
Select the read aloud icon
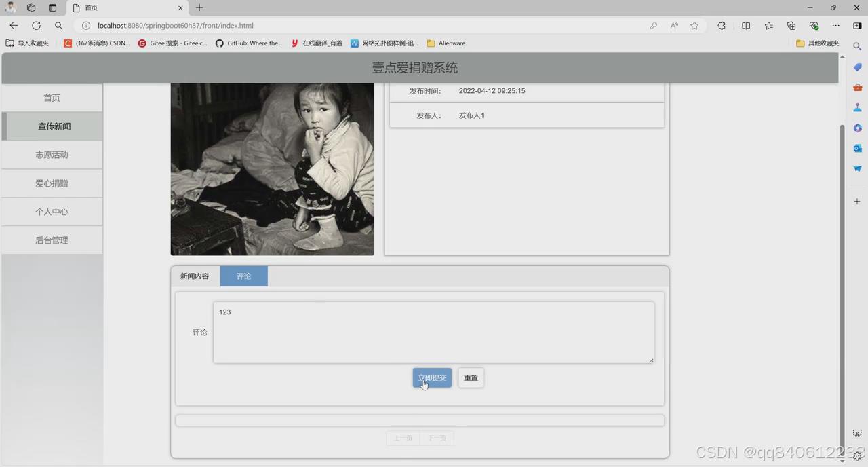674,25
